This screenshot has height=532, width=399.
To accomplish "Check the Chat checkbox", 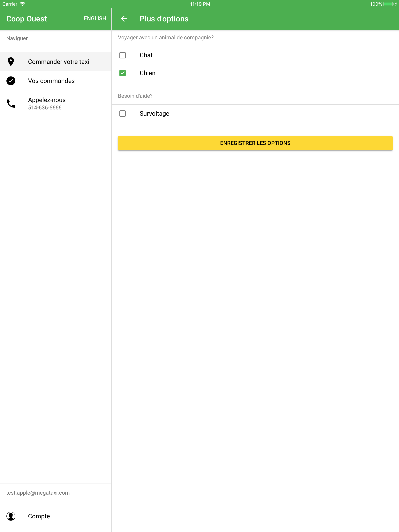I will [x=123, y=55].
